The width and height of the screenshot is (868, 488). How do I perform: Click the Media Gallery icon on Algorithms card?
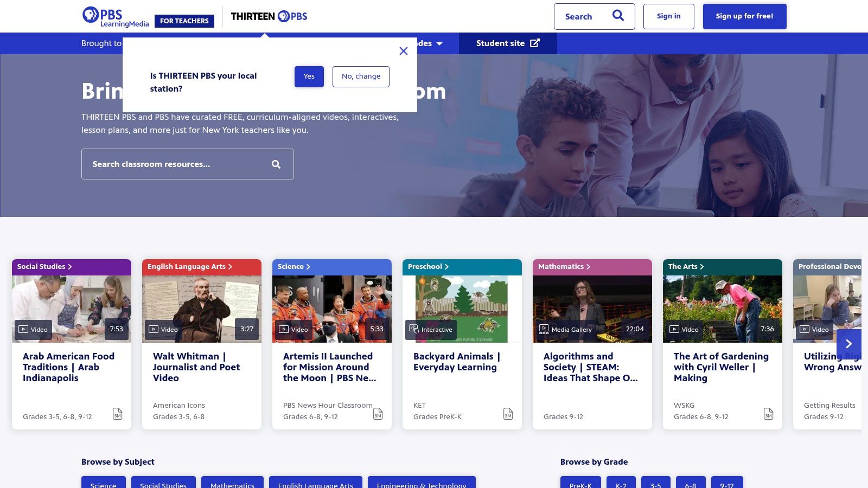[543, 329]
